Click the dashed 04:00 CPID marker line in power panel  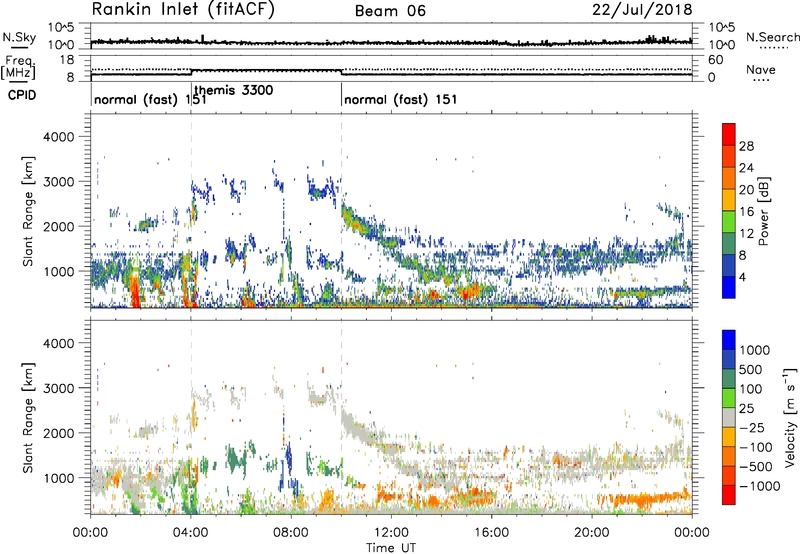(191, 210)
